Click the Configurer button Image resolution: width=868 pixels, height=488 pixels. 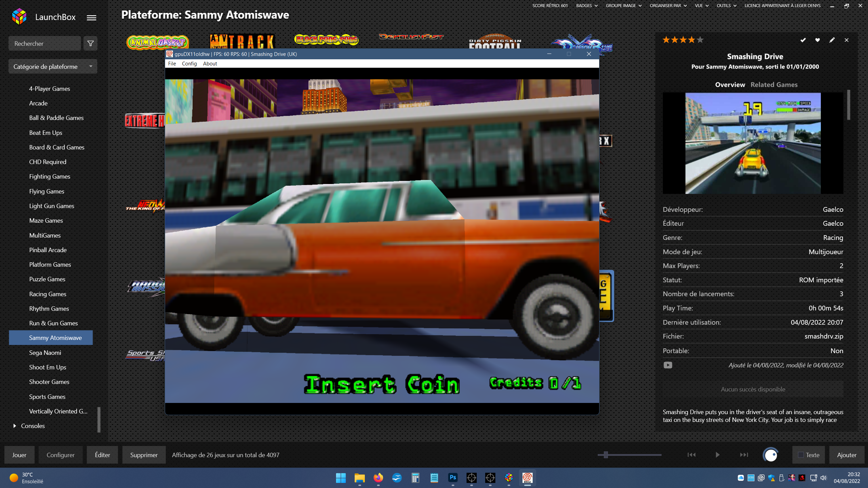[x=60, y=455]
